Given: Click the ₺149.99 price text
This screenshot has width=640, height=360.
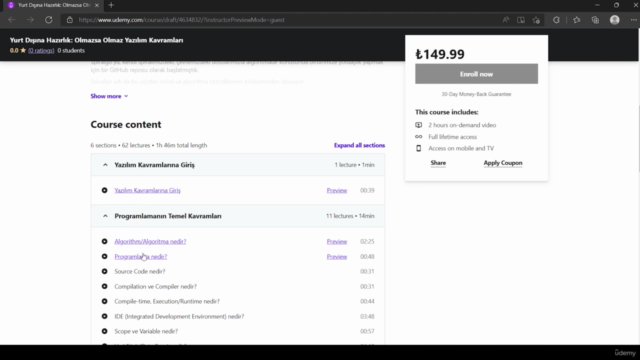Looking at the screenshot, I should coord(440,54).
